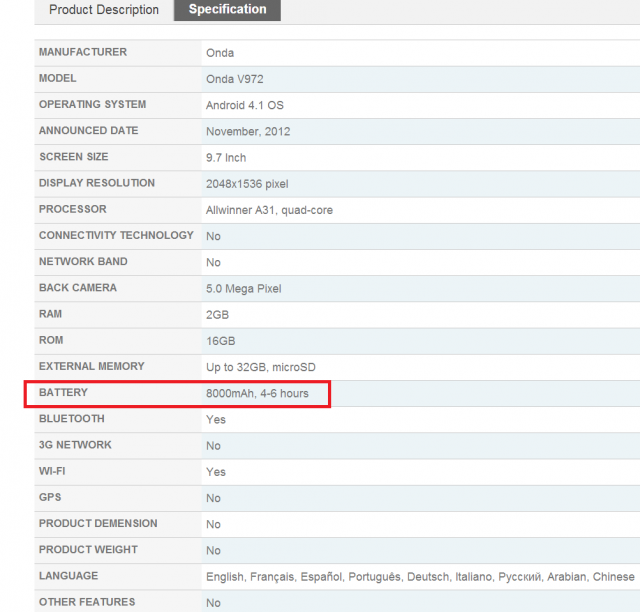
Task: Select 'No' in Product Demension row
Action: [x=213, y=524]
